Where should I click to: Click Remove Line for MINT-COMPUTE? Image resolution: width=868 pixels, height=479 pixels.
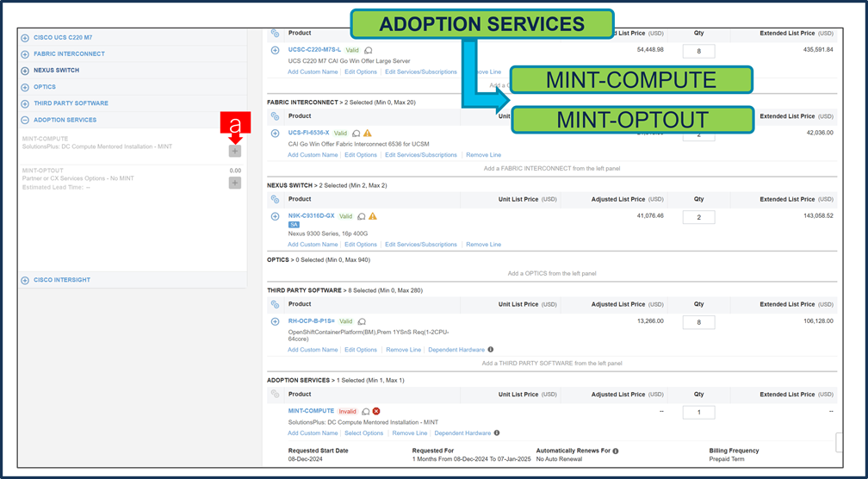[x=410, y=433]
